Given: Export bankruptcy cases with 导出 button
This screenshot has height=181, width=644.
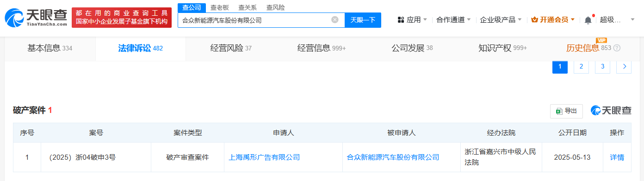Looking at the screenshot, I should [566, 111].
